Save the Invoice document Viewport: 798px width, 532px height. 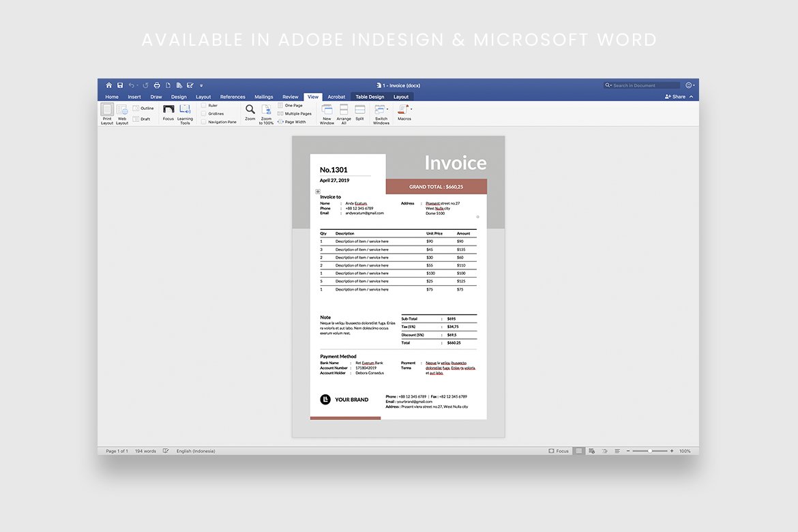point(120,85)
